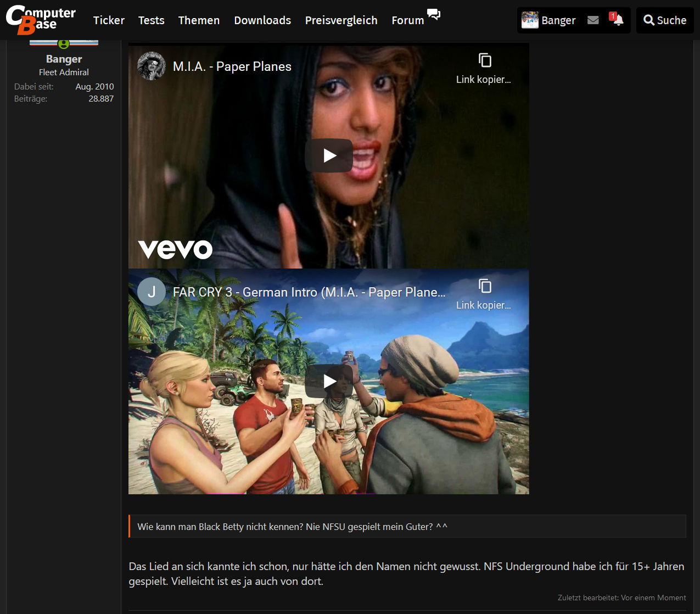This screenshot has height=614, width=700.
Task: Click the 'Zuletzt bearbeitet: Vor einem Moment' text
Action: coord(621,598)
